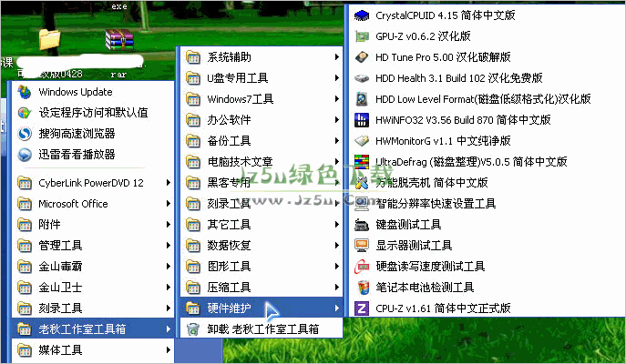Viewport: 626px width, 364px height.
Task: Launch HDD Health 3.1 Build 102 汉化免费版
Action: pyautogui.click(x=459, y=78)
